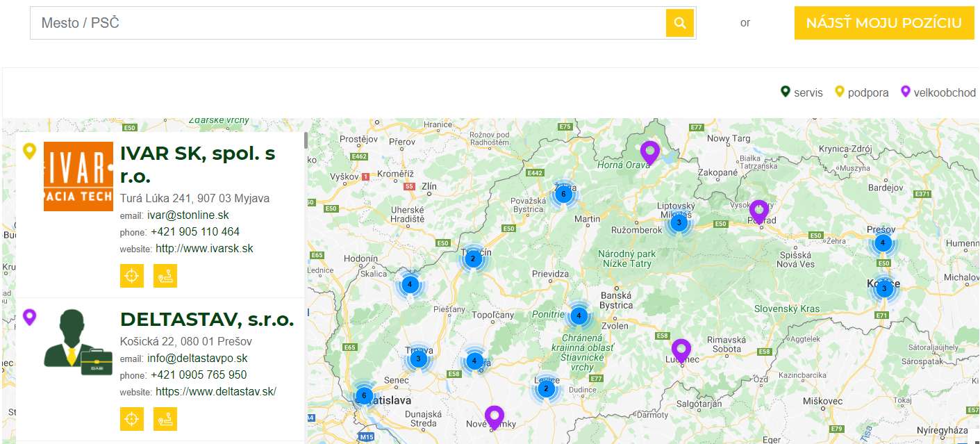Viewport: 980px width, 444px height.
Task: Focus the Mesto / PSČ search field
Action: (x=348, y=23)
